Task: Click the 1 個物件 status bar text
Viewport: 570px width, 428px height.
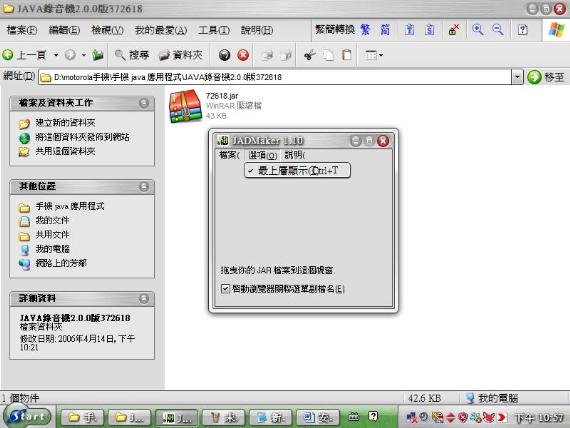Action: pyautogui.click(x=20, y=398)
